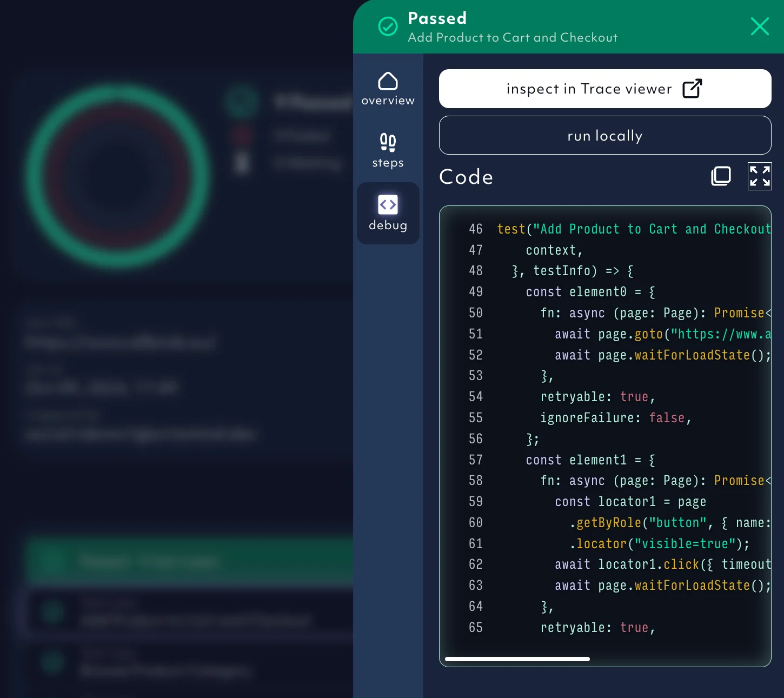The width and height of the screenshot is (784, 698).
Task: Run the test locally
Action: 604,135
